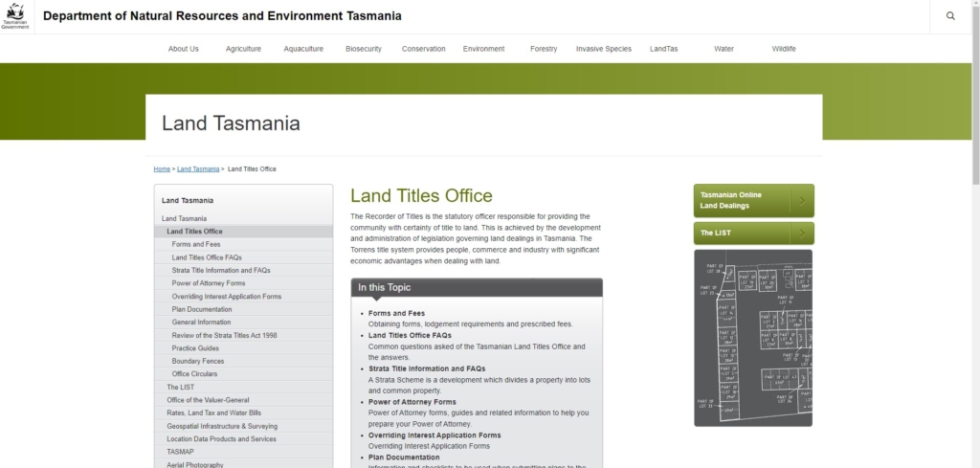Click arrow on Tasmanian Online Land Dealings button
980x468 pixels.
coord(802,201)
